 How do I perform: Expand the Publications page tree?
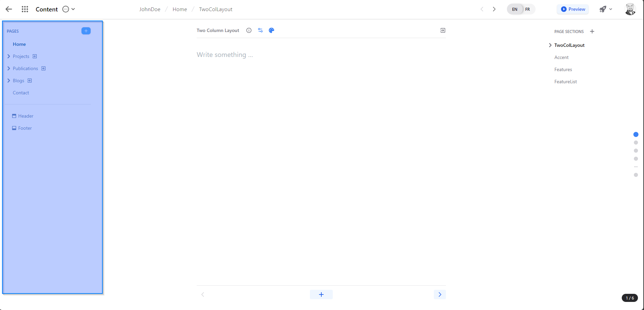(9, 68)
